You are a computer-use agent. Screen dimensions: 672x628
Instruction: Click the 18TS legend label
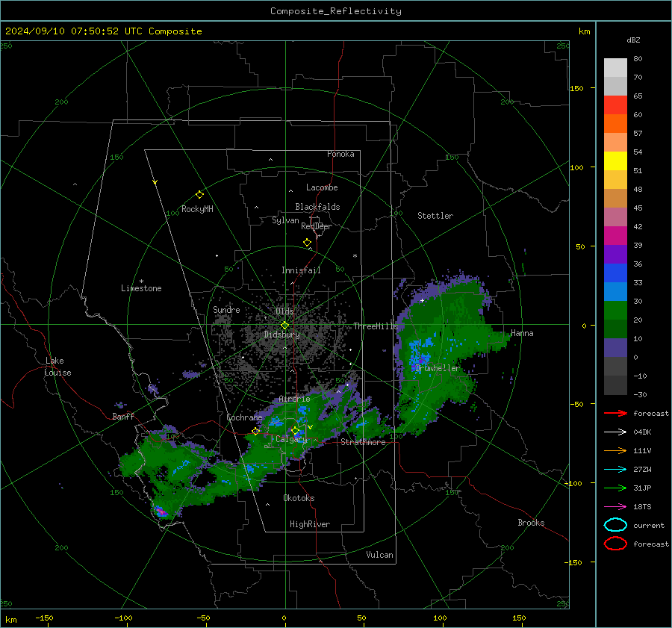click(x=642, y=507)
